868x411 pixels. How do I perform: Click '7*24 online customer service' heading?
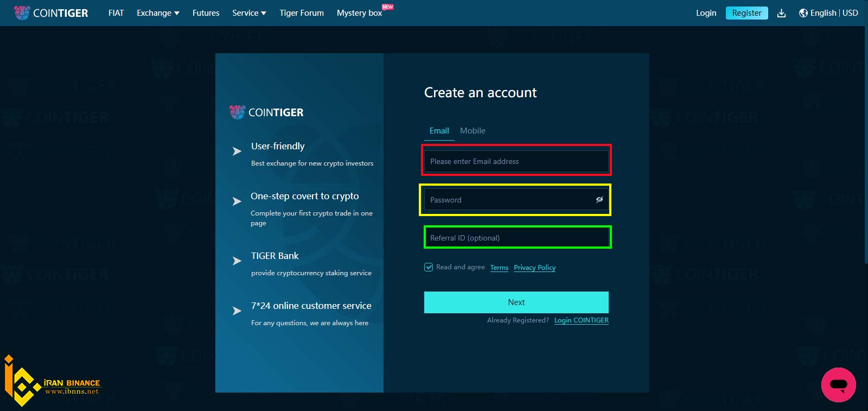[311, 306]
